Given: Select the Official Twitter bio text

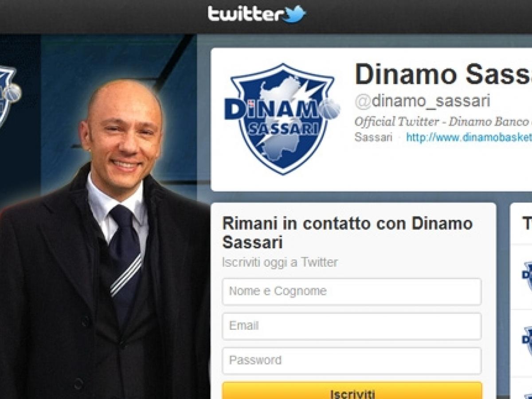Looking at the screenshot, I should (443, 121).
